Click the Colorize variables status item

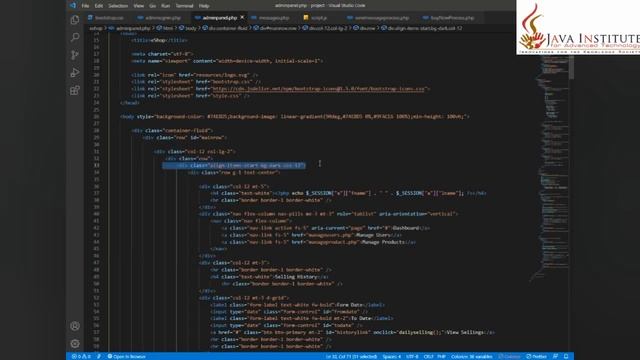coord(471,356)
